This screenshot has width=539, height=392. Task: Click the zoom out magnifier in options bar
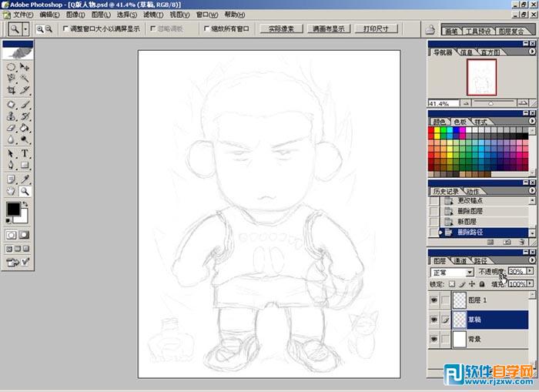click(49, 28)
